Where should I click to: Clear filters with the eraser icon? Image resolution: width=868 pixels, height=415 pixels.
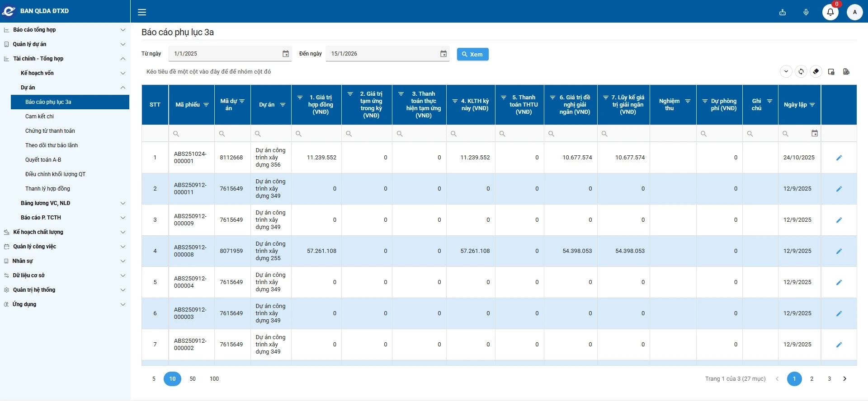(x=816, y=72)
